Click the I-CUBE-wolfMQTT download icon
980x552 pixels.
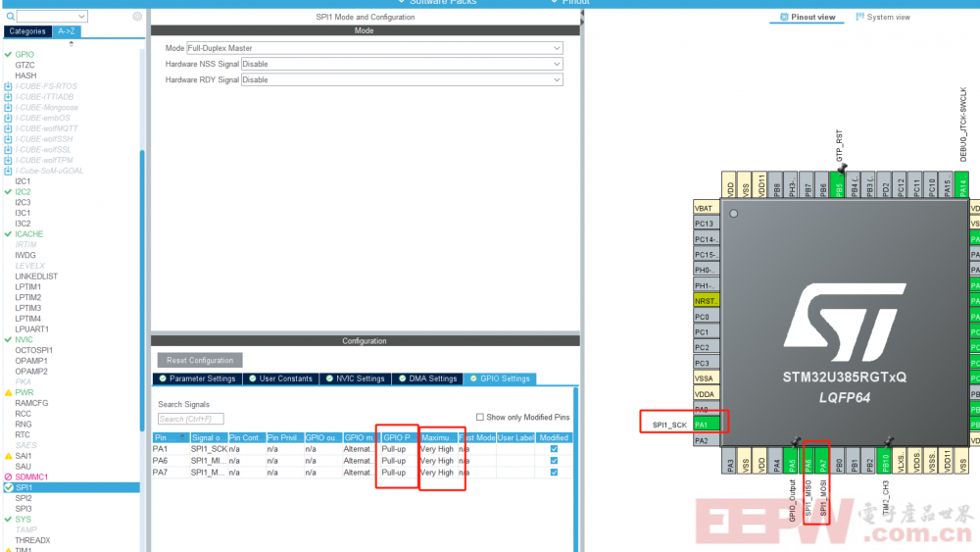(x=8, y=128)
